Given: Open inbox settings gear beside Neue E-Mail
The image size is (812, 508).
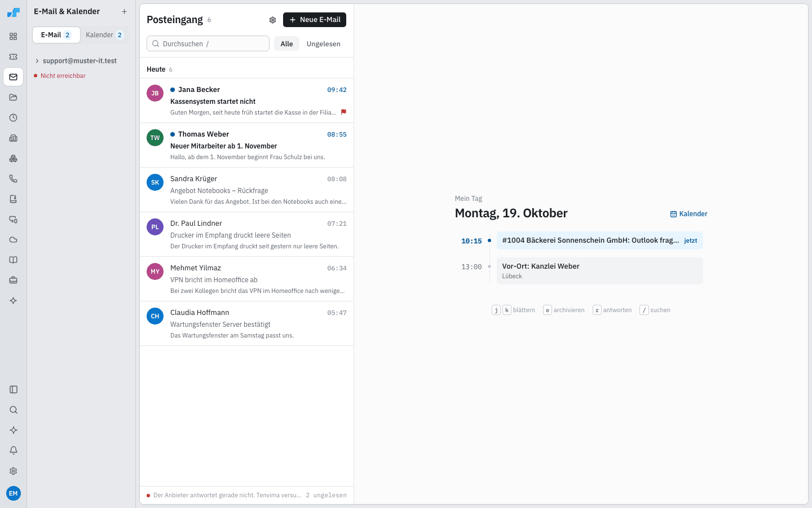Looking at the screenshot, I should pyautogui.click(x=272, y=20).
